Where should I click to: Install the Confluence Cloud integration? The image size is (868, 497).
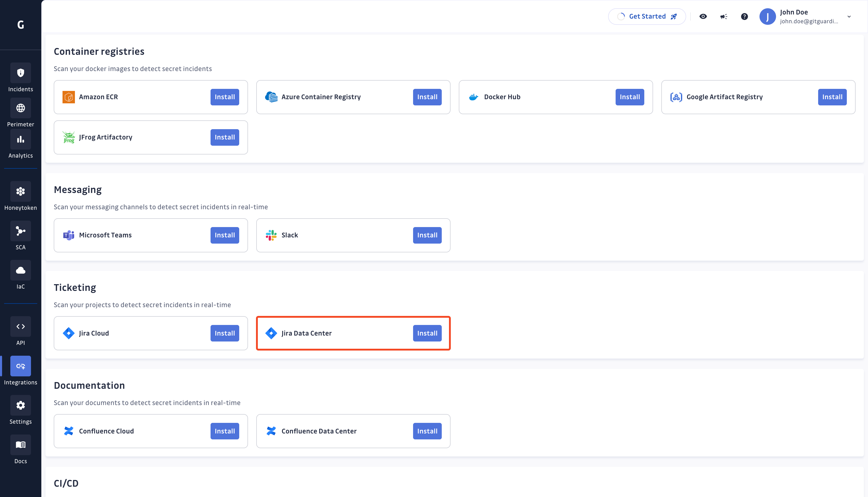224,431
